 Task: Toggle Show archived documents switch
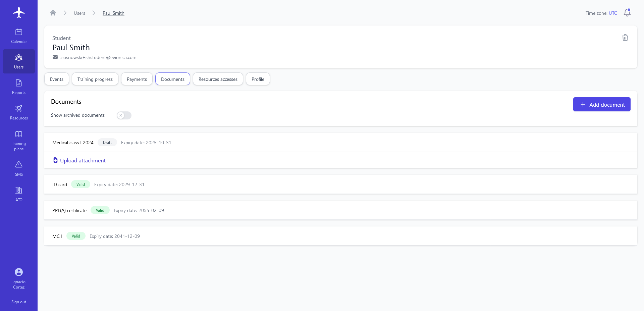[x=124, y=115]
